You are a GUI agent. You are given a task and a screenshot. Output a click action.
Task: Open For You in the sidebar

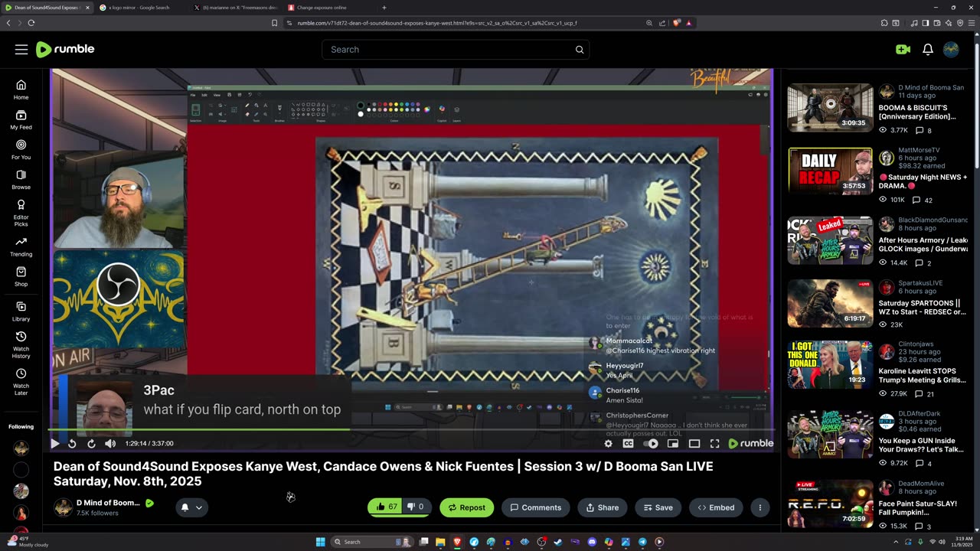21,149
